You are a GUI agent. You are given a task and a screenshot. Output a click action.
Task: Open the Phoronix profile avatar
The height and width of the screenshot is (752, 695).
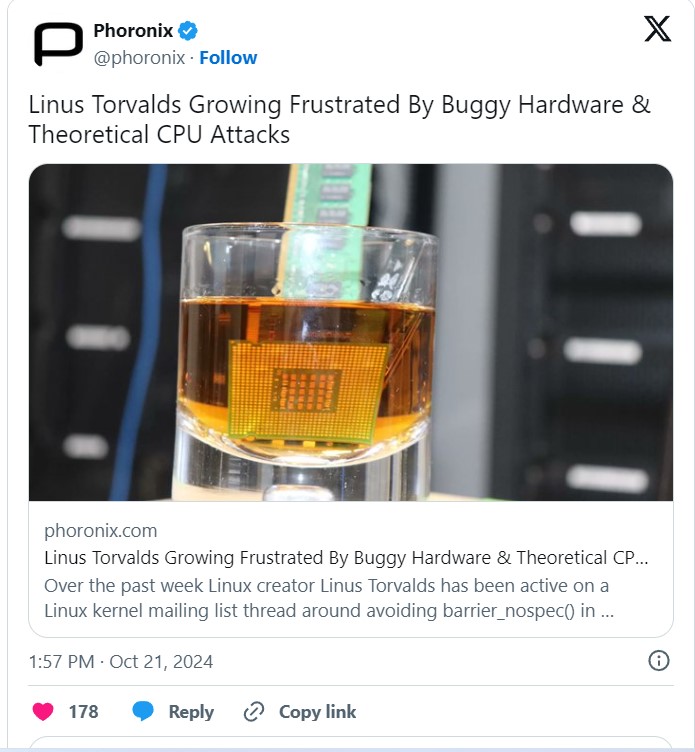pos(58,44)
